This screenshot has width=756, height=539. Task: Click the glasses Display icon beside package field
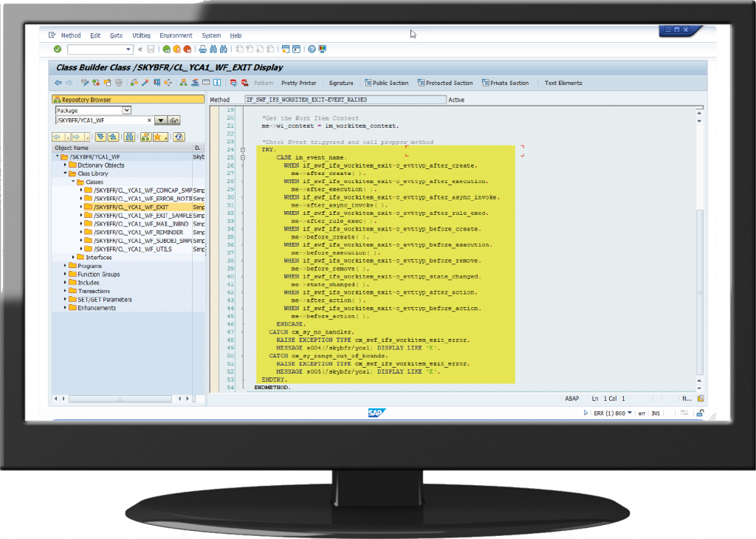174,120
